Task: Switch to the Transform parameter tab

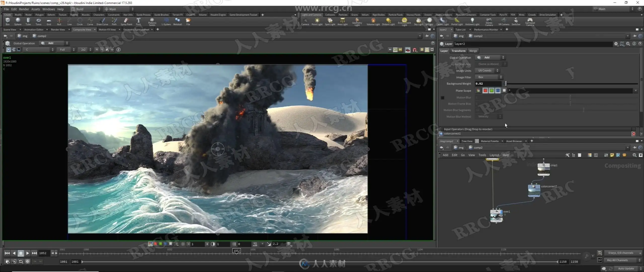Action: click(x=458, y=51)
